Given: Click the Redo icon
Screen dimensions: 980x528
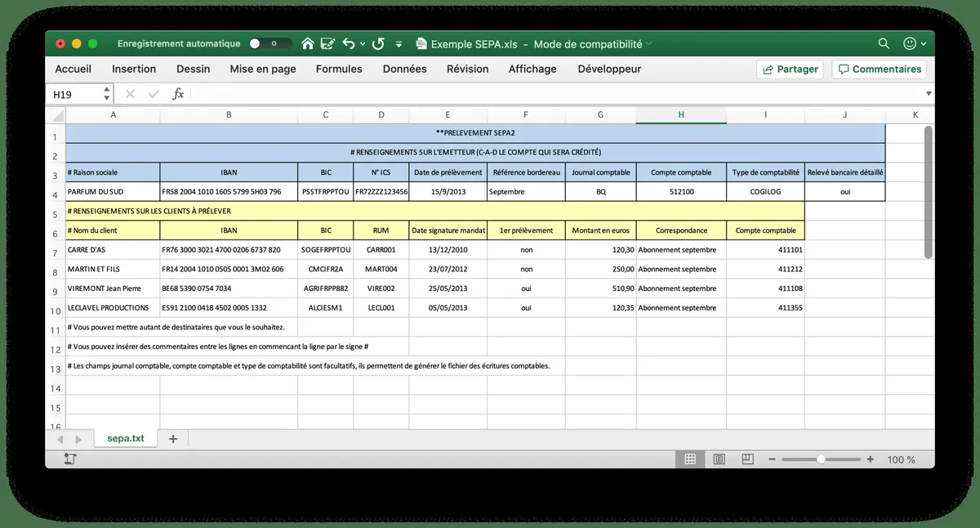Looking at the screenshot, I should point(378,44).
